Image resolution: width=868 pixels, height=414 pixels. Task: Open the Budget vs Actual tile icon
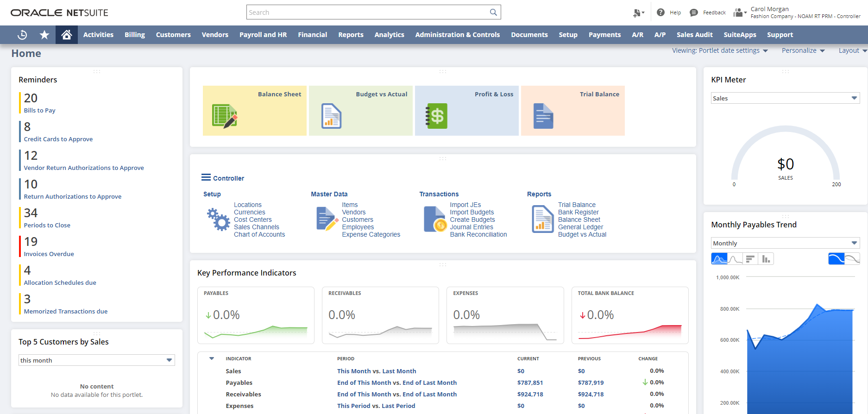tap(331, 116)
